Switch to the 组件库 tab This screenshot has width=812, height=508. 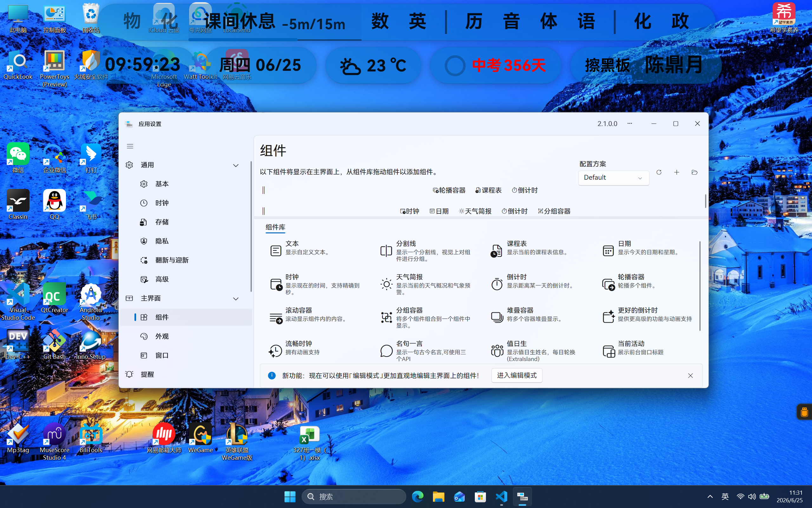275,227
